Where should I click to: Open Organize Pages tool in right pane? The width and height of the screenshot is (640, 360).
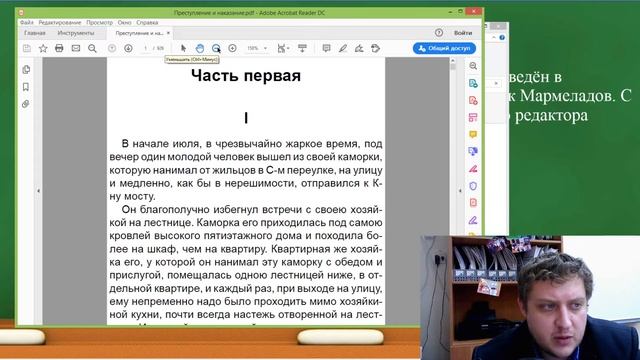[473, 118]
